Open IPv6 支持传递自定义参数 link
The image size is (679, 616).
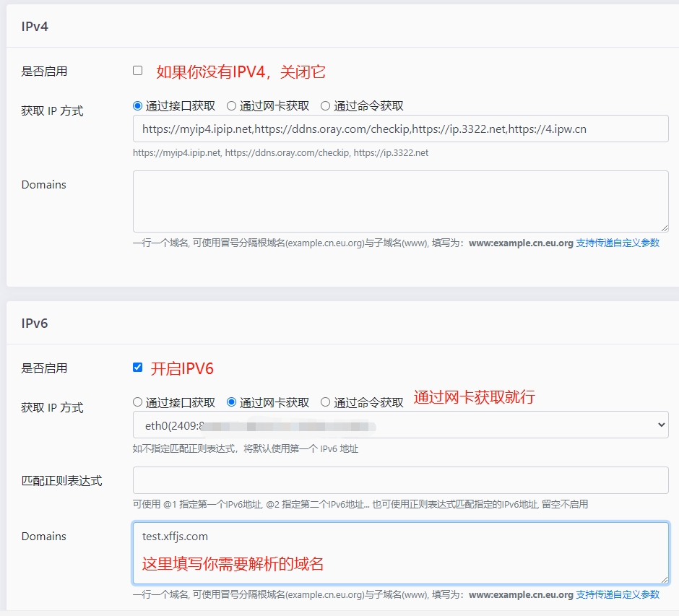[618, 594]
